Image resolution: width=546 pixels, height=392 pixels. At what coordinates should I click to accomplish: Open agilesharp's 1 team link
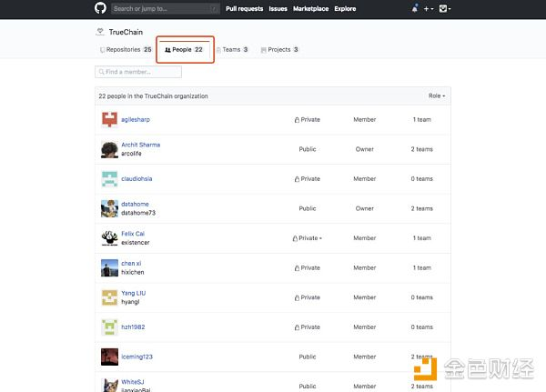tap(422, 119)
